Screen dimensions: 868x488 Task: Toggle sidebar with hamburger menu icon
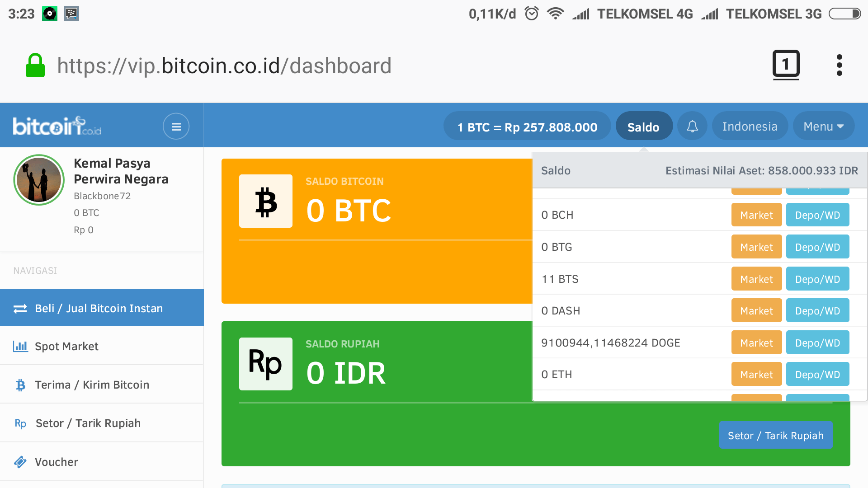tap(176, 127)
